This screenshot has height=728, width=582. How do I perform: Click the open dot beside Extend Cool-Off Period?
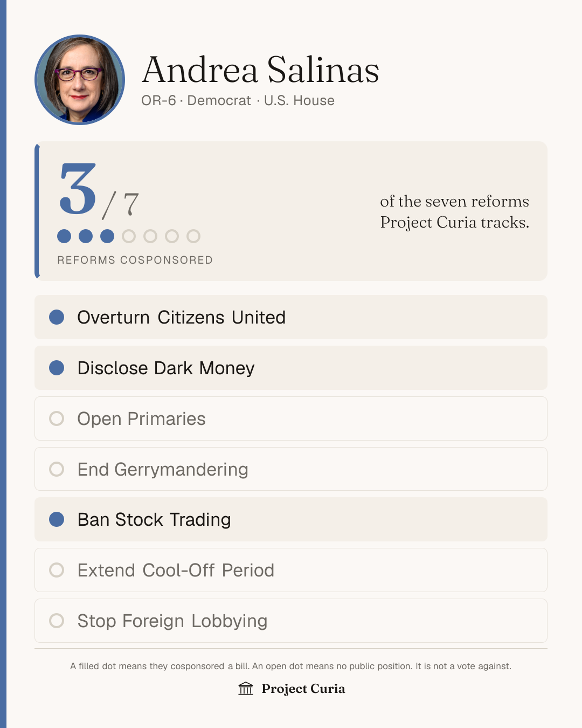coord(57,570)
